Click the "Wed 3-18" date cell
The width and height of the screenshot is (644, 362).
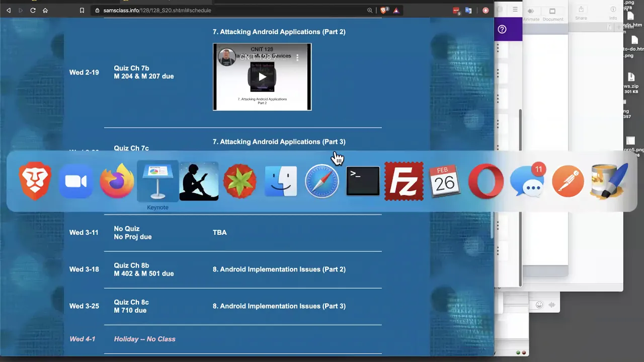coord(84,269)
